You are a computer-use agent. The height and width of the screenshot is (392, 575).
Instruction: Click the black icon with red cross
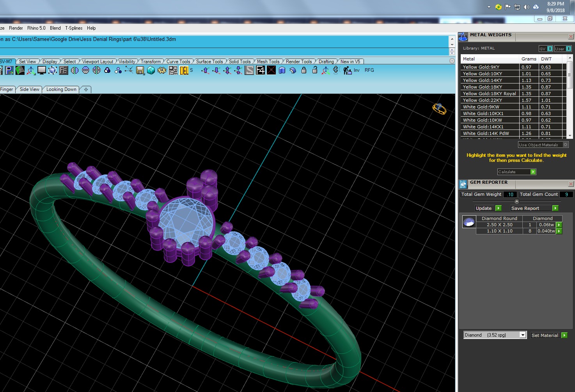[271, 70]
